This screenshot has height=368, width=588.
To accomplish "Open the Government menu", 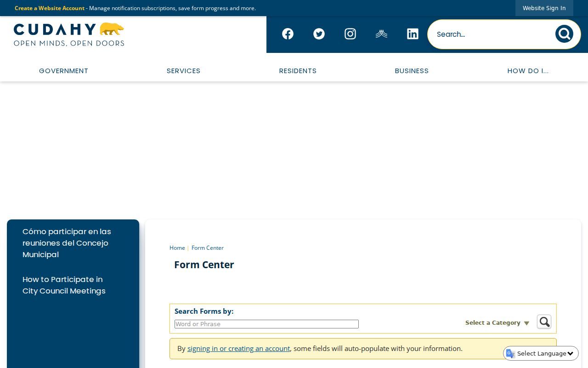I will [63, 71].
